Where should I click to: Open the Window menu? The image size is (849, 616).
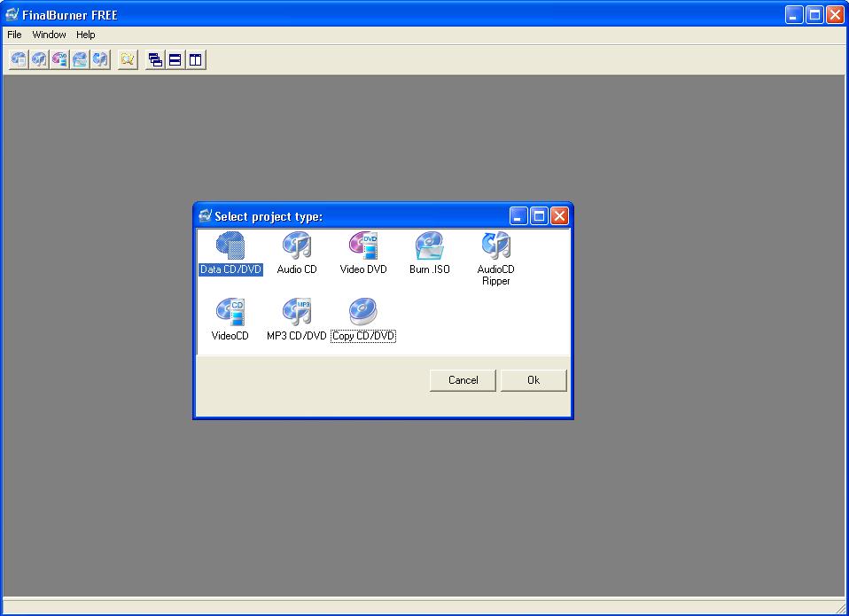49,35
